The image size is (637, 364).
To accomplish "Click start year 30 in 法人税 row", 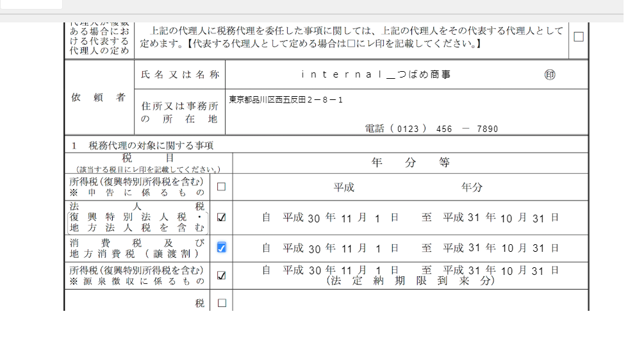I will (313, 219).
